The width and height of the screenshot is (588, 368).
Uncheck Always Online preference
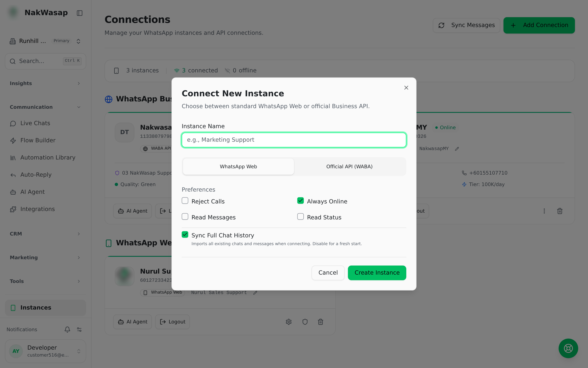(300, 201)
